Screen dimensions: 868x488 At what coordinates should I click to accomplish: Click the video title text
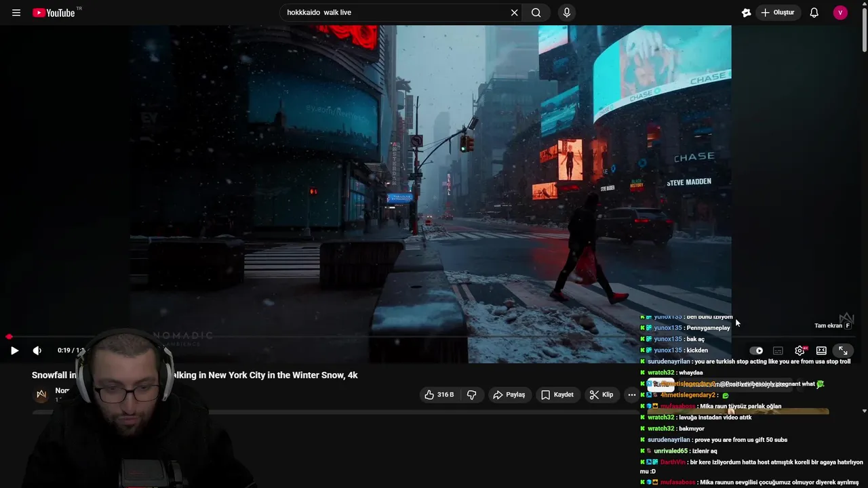coord(195,375)
